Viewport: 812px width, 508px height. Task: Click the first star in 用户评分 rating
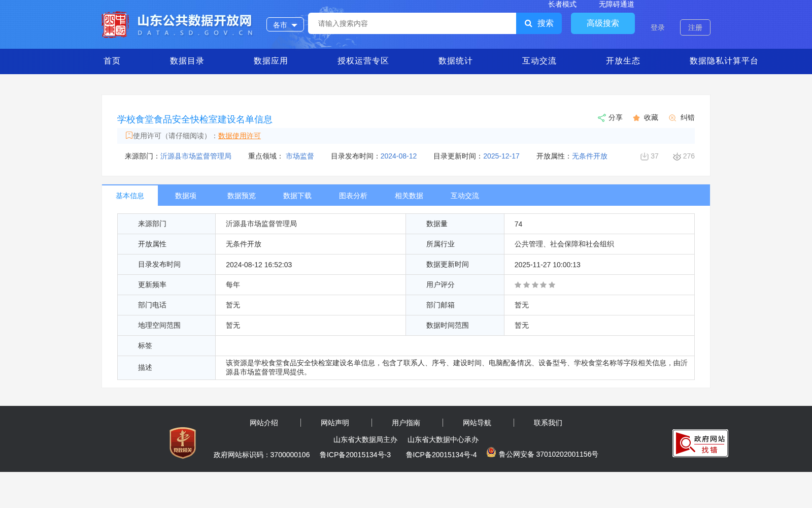[x=518, y=285]
